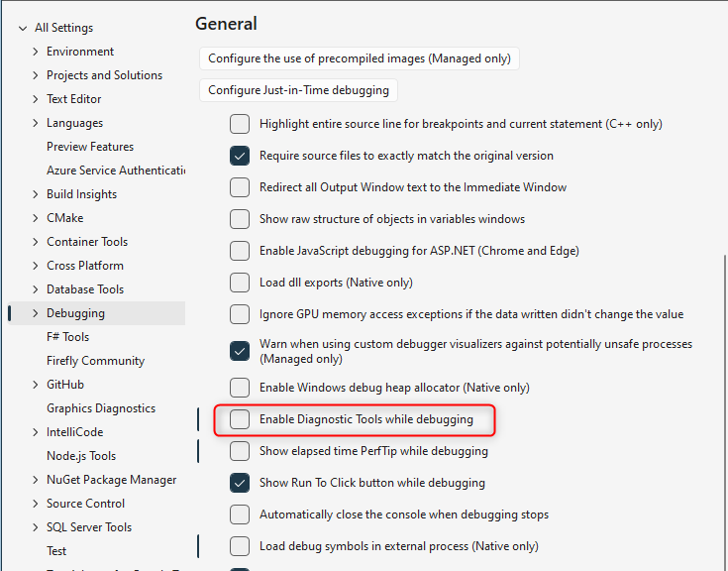Screen dimensions: 728x571
Task: Check Automatically close the console option
Action: 240,514
